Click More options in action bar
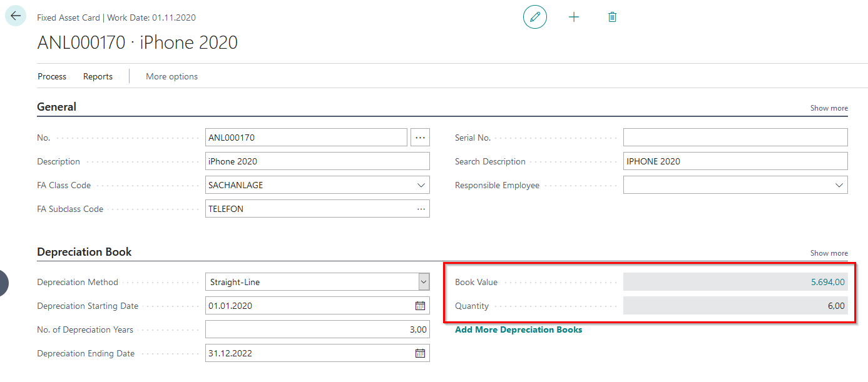This screenshot has width=868, height=382. click(171, 76)
